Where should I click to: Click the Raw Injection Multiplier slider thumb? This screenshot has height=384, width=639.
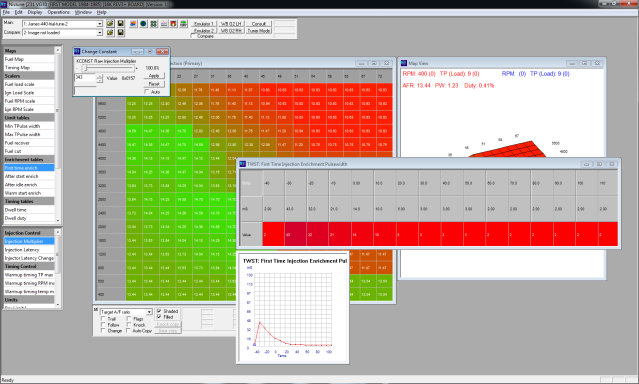[x=85, y=68]
